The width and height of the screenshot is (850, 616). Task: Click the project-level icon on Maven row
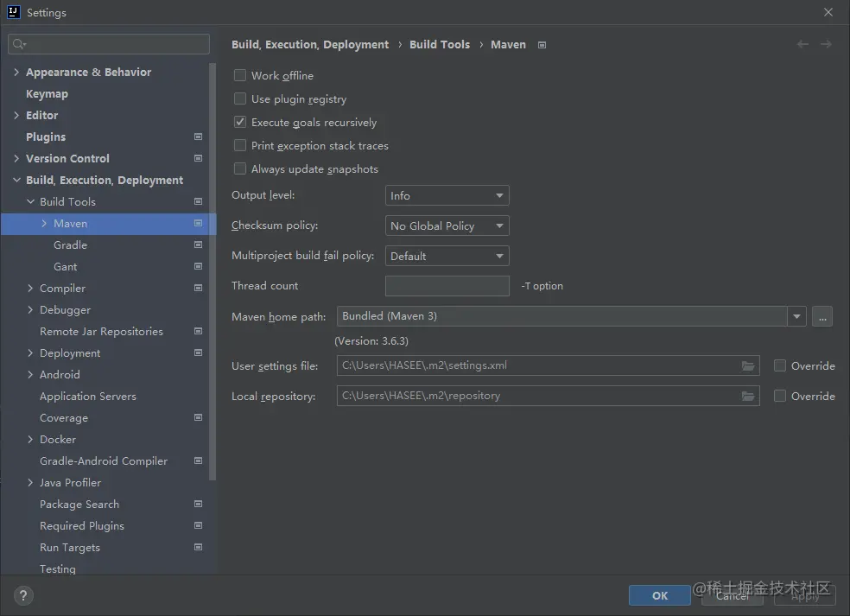click(198, 224)
